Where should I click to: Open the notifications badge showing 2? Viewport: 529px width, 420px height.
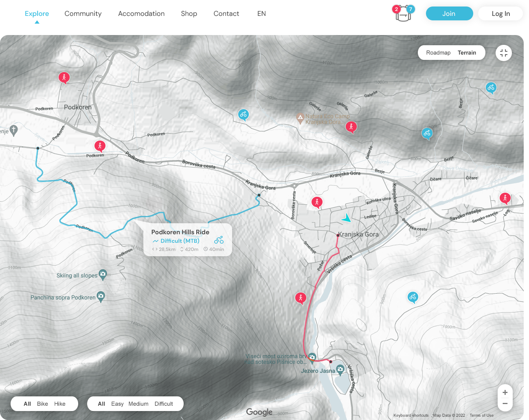click(x=396, y=9)
